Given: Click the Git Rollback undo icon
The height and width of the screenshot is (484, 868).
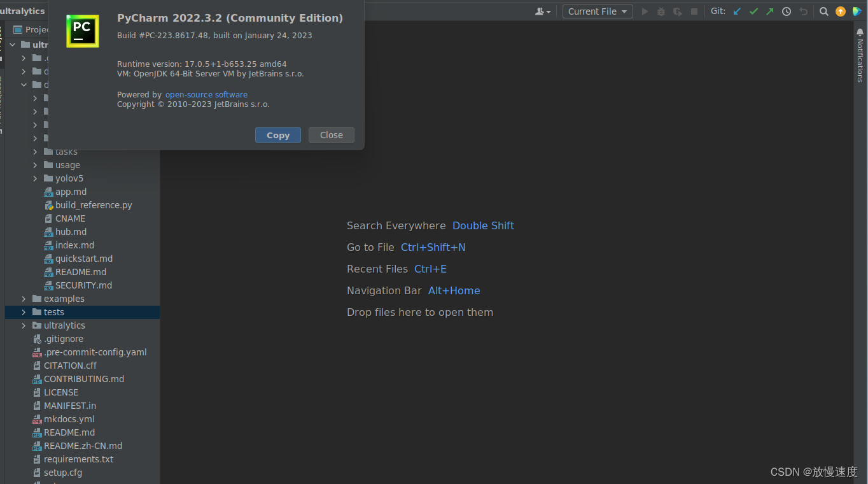Looking at the screenshot, I should (803, 11).
